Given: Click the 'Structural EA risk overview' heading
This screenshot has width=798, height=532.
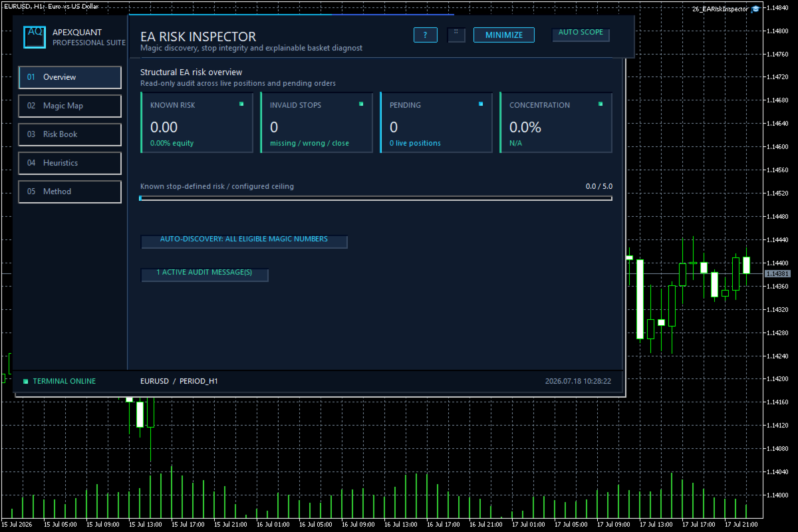Looking at the screenshot, I should pyautogui.click(x=192, y=72).
